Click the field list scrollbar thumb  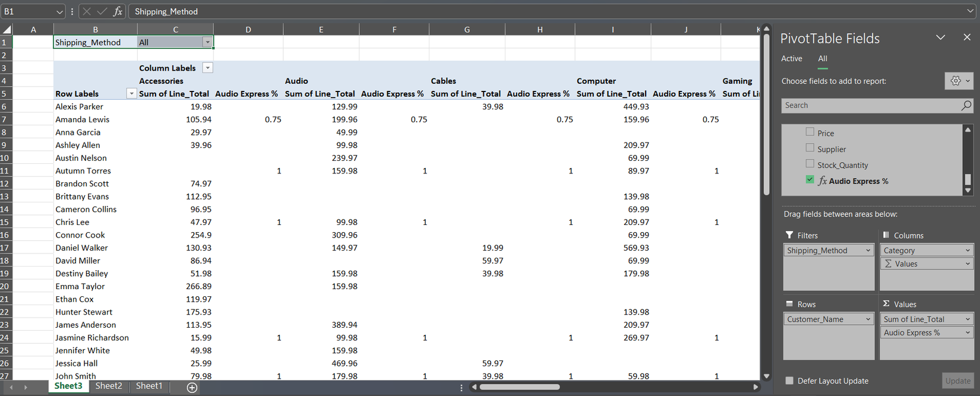[x=968, y=179]
